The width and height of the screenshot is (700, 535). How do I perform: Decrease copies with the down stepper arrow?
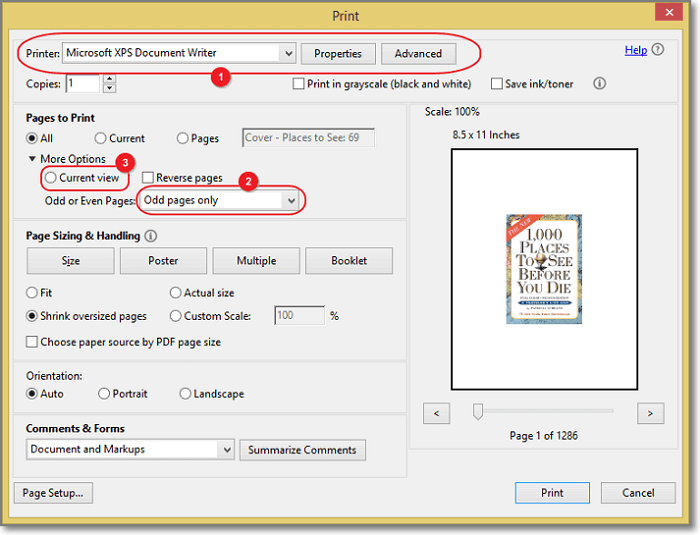[109, 89]
